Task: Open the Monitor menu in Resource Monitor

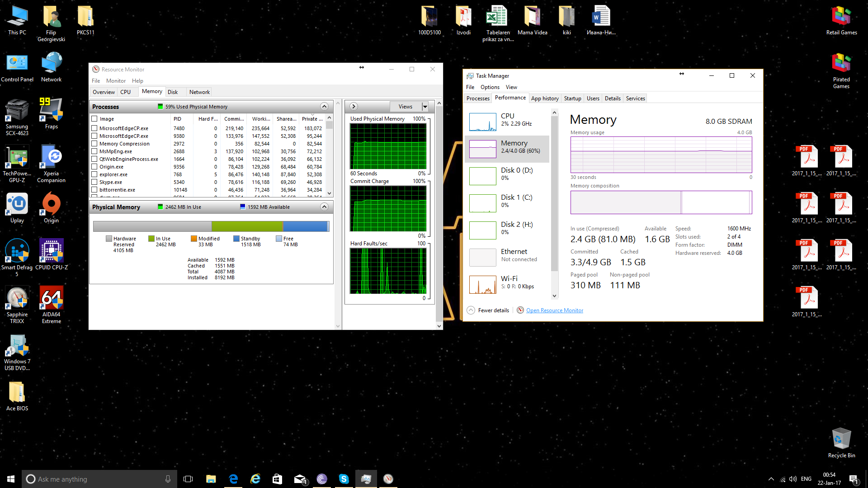Action: pyautogui.click(x=116, y=80)
